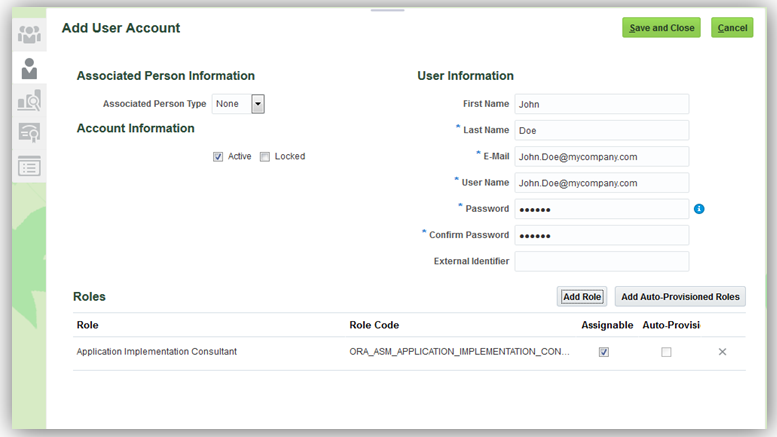The height and width of the screenshot is (437, 777).
Task: Open the chart with magnifier sidebar icon
Action: click(29, 100)
